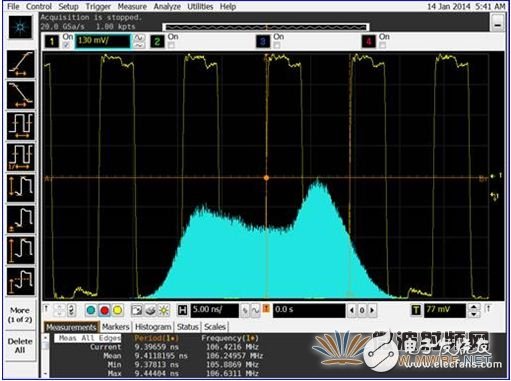
Task: Choose the period measurement icon
Action: tap(21, 126)
